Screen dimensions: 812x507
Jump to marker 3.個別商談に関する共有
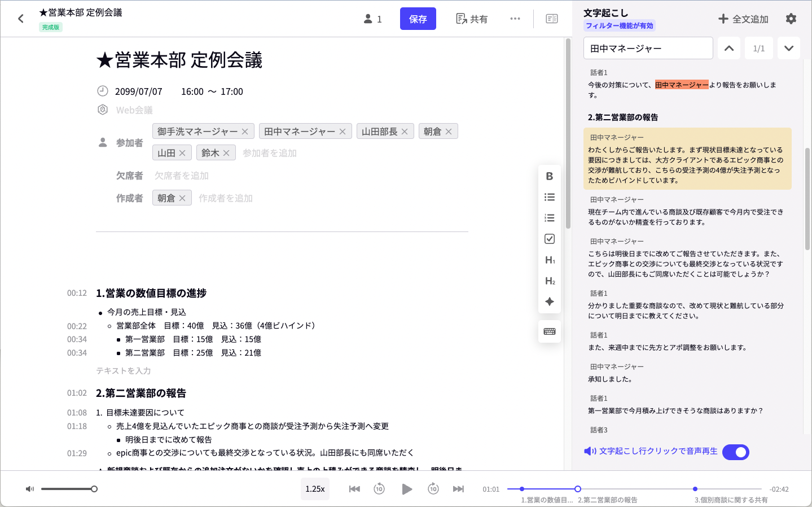[x=695, y=489]
